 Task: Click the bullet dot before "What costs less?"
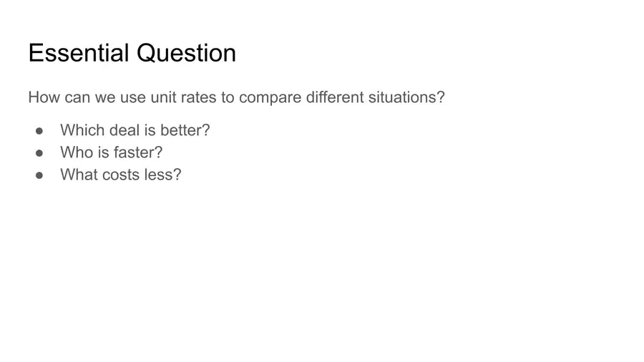[39, 175]
